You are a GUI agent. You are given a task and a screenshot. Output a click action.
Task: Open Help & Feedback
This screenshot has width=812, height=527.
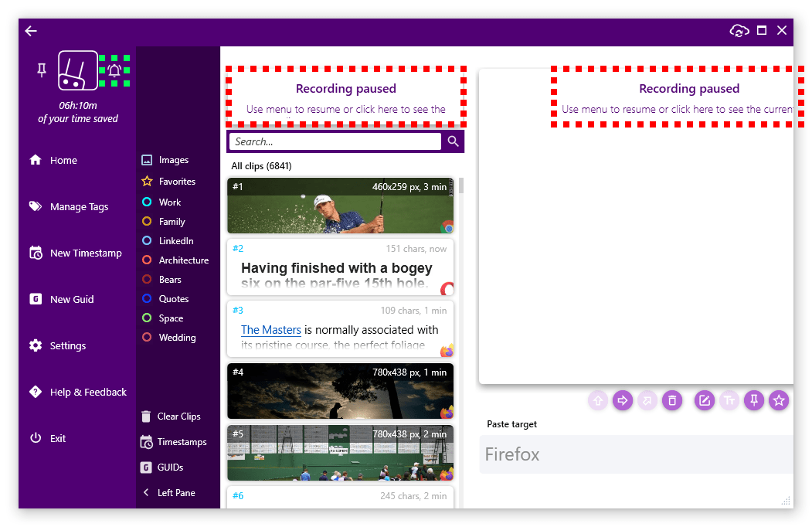click(x=78, y=392)
